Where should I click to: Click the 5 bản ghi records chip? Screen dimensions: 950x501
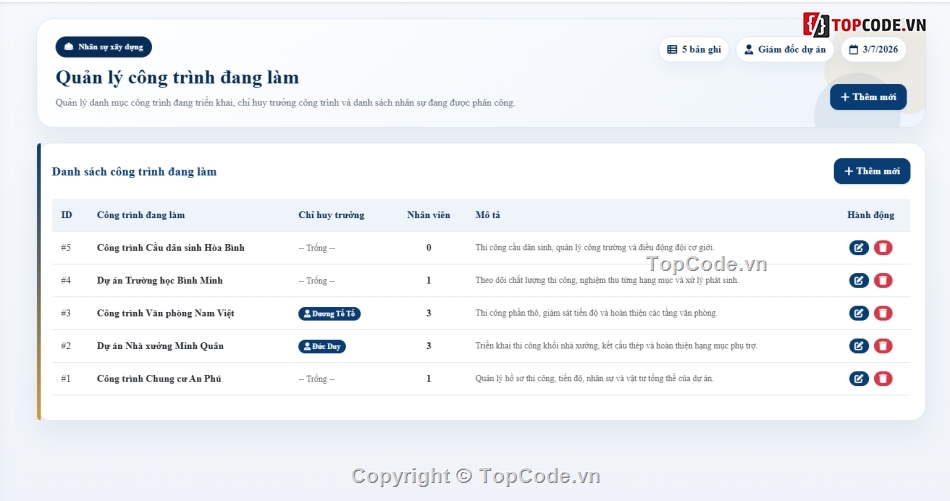(694, 50)
